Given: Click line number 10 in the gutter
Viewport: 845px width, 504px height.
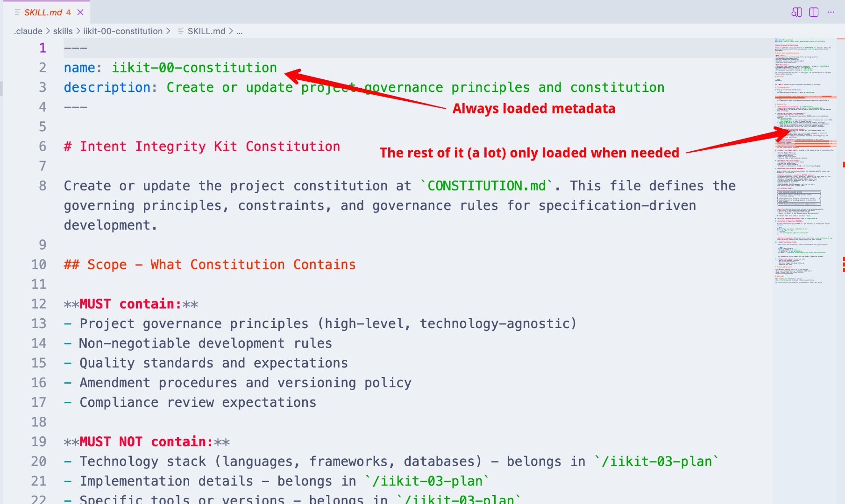Looking at the screenshot, I should 39,265.
